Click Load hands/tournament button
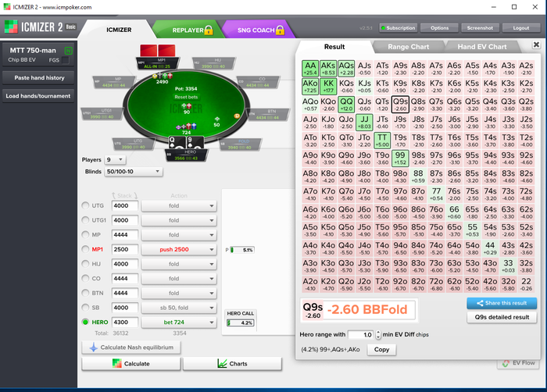Viewport: 547px width, 392px height. [x=38, y=96]
